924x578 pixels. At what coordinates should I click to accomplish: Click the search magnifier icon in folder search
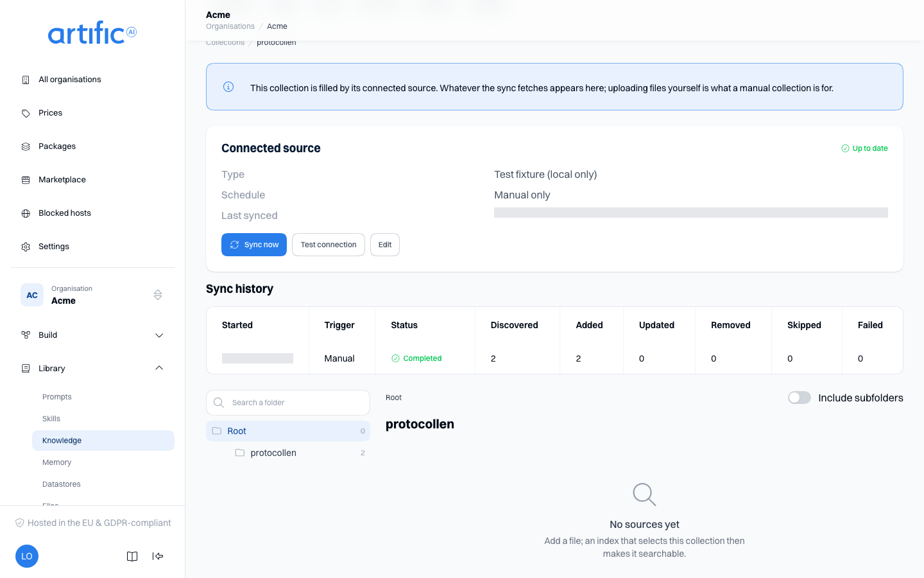[219, 403]
